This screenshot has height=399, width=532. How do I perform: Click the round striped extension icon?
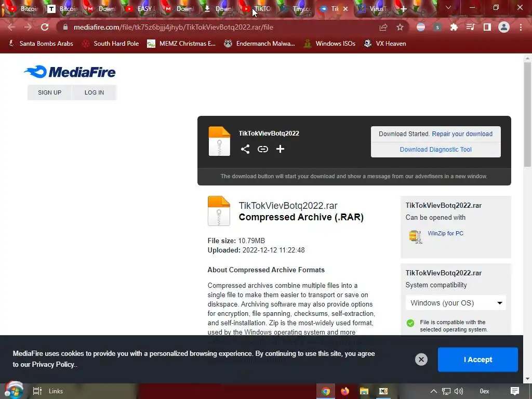[x=421, y=27]
